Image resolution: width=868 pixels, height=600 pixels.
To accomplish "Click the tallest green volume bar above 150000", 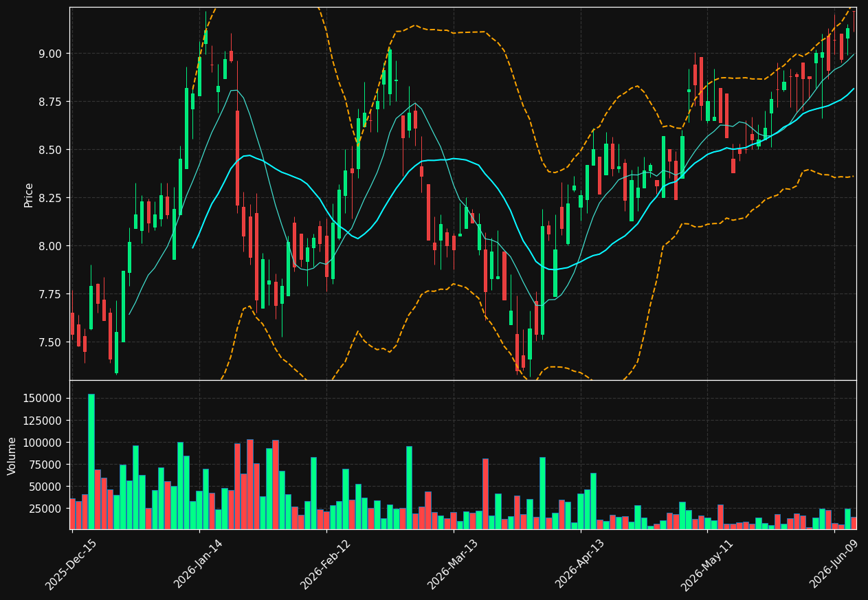I will coord(91,461).
